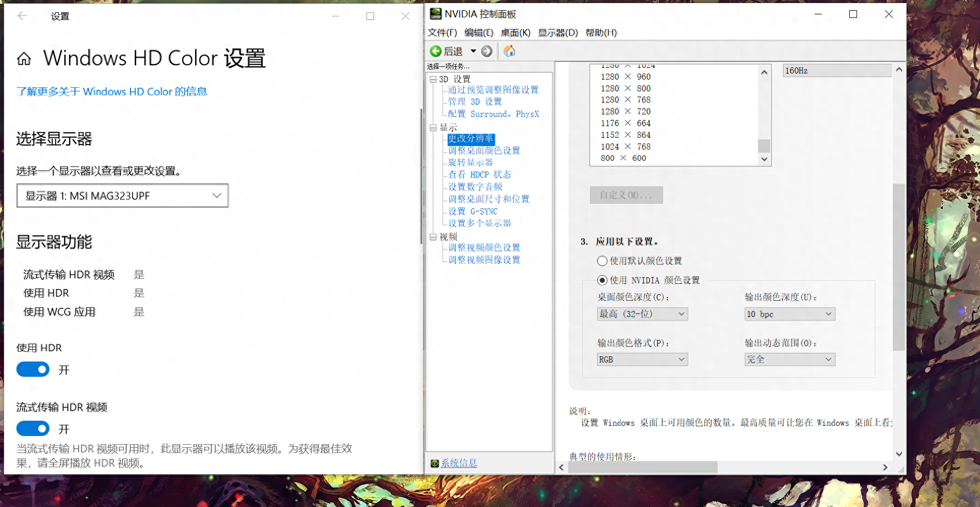This screenshot has width=980, height=507.
Task: Click the resolution list scrollbar thumb
Action: (x=764, y=146)
